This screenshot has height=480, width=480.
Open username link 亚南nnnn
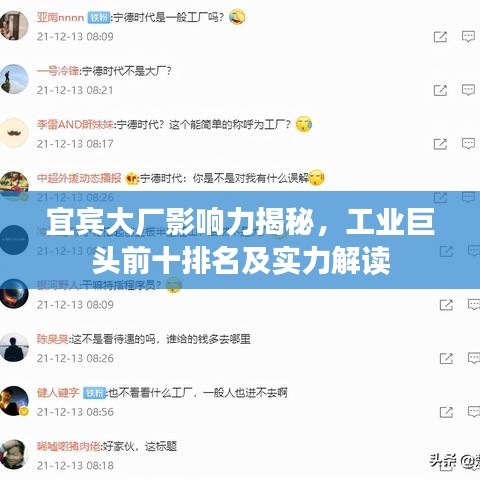60,17
